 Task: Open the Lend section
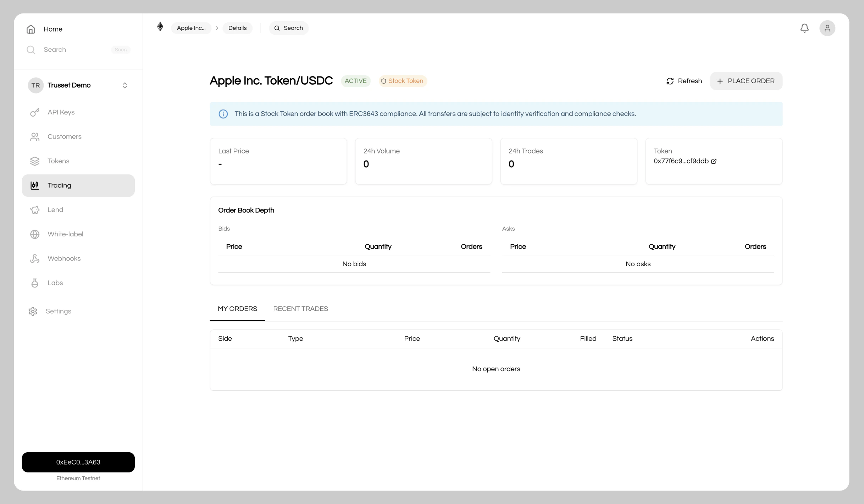coord(55,209)
